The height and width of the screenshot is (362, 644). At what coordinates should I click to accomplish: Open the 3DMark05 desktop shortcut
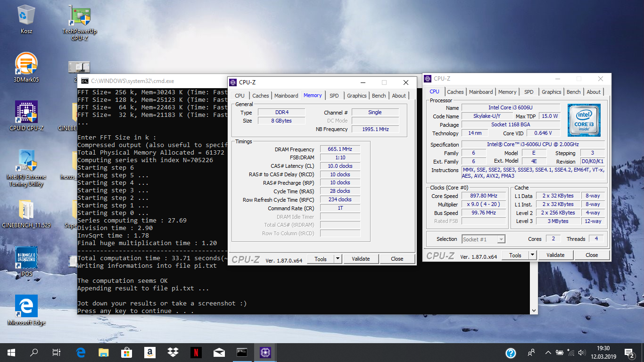[x=26, y=67]
